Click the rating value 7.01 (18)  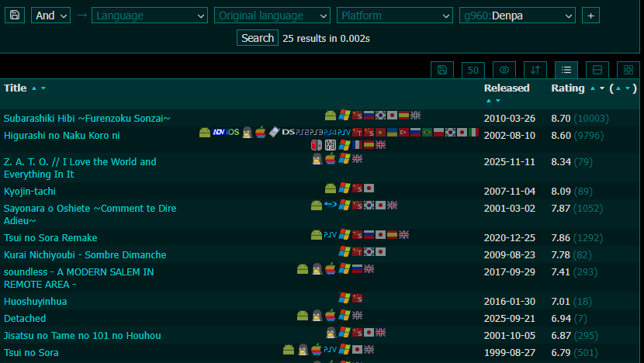tap(571, 302)
